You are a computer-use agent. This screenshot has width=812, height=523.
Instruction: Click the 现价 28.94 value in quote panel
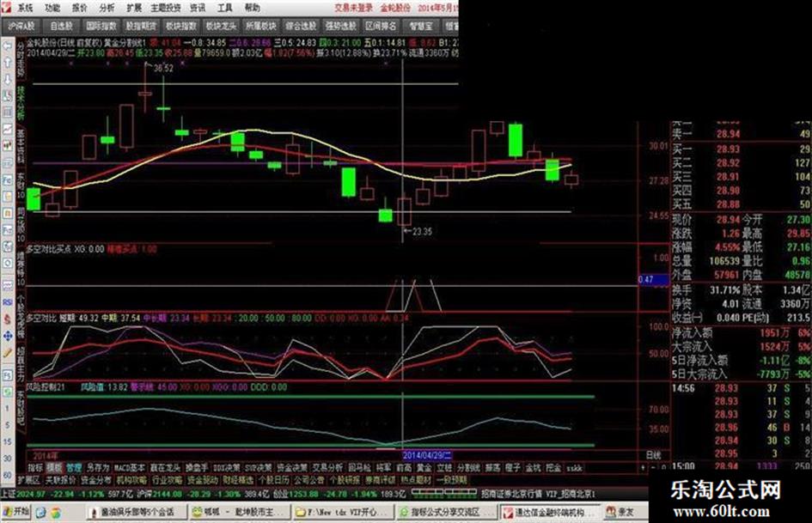tap(728, 220)
